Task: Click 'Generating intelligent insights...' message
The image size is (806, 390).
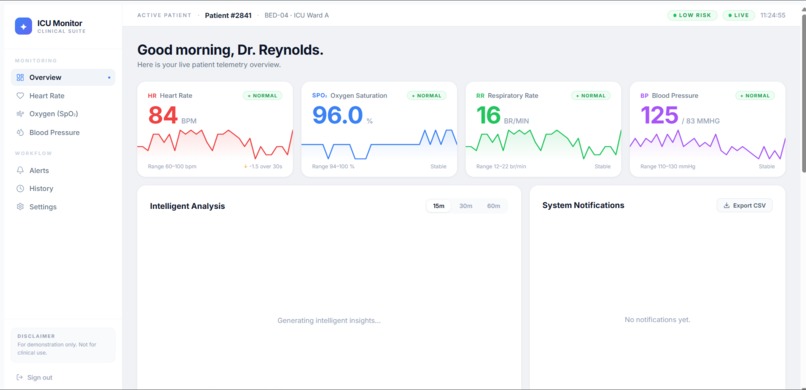Action: (x=329, y=321)
